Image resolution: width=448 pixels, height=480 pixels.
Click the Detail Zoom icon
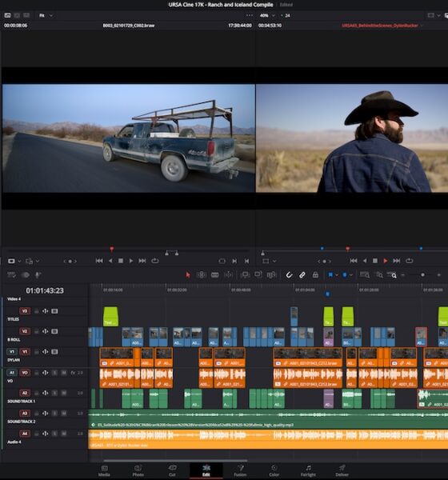pos(379,275)
